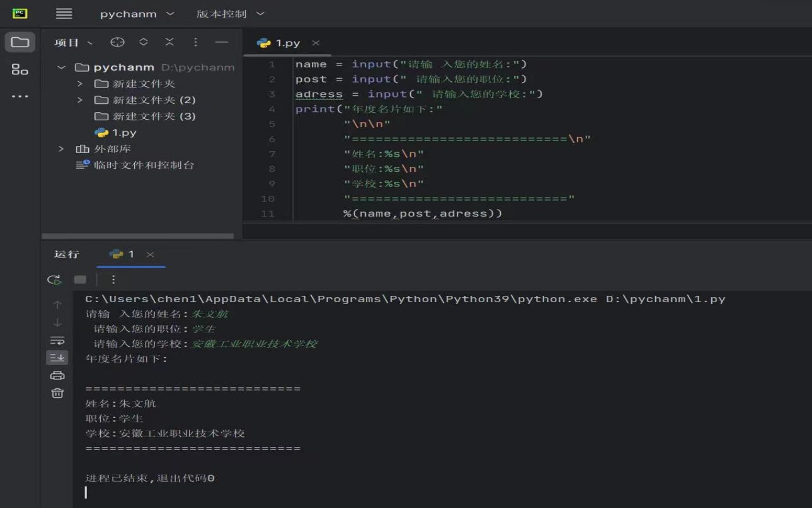This screenshot has height=508, width=812.
Task: Expand the first 新建文件夹 folder
Action: (x=80, y=84)
